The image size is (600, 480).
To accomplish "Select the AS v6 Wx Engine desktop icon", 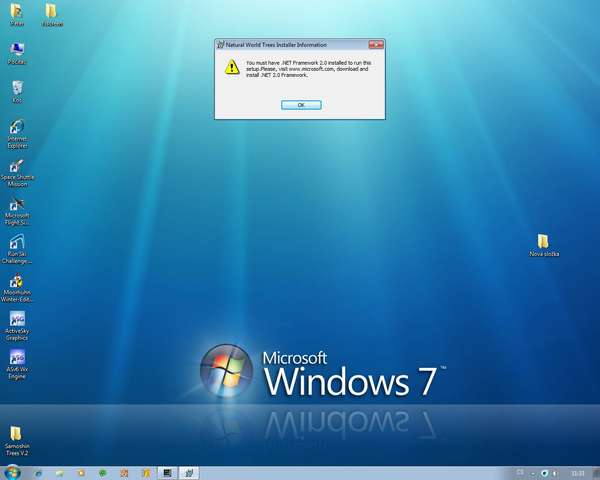I will pos(17,364).
